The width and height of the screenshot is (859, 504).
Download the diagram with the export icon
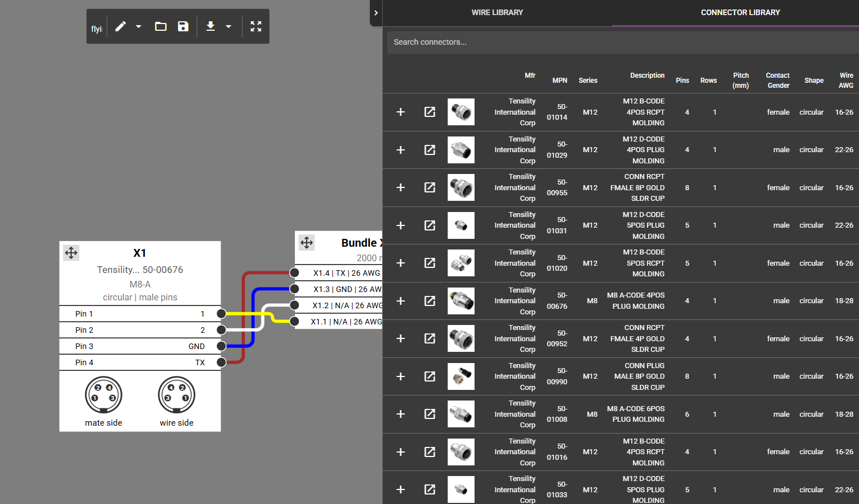pyautogui.click(x=210, y=26)
